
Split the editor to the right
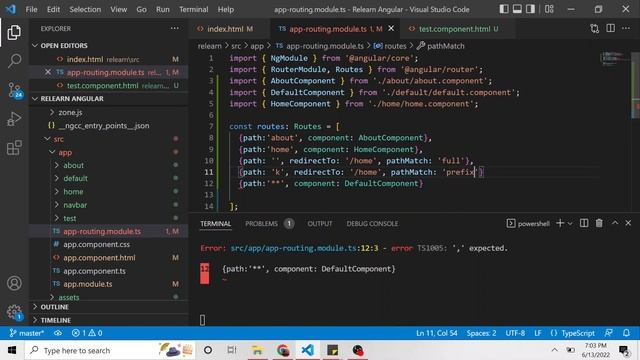(x=611, y=28)
